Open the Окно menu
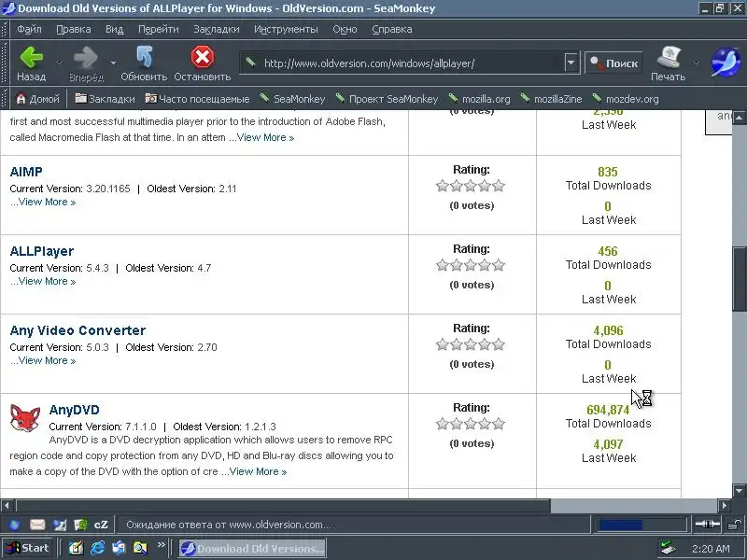The image size is (747, 560). (345, 29)
